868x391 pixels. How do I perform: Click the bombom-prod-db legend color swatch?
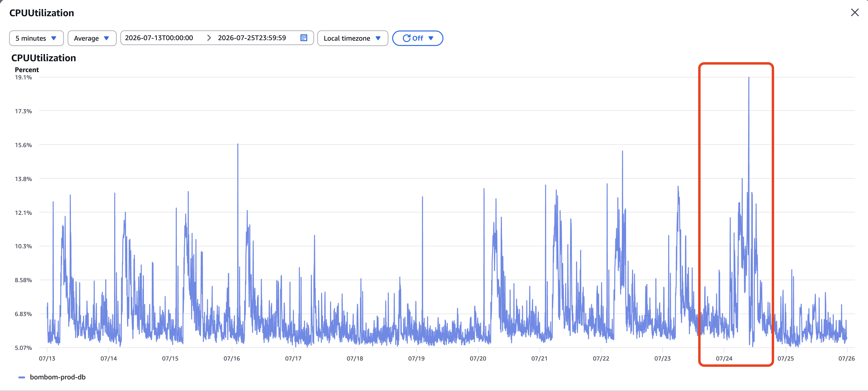tap(22, 377)
